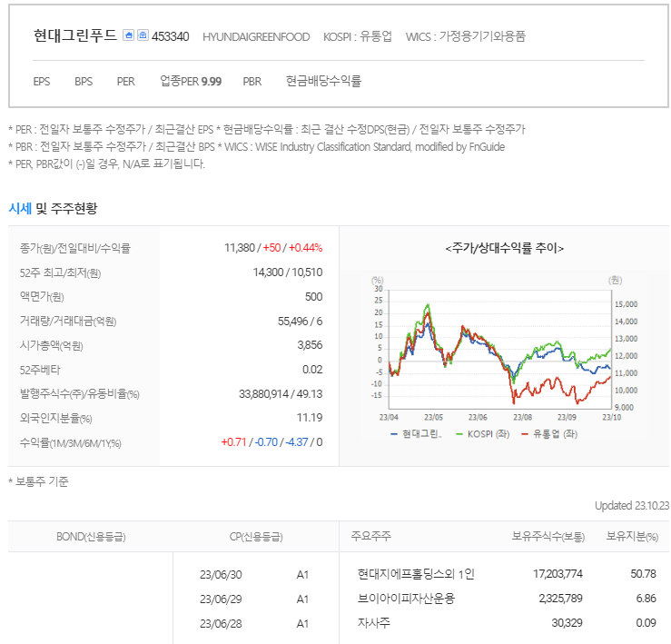Click the share count 17,203,774
Screen dimensions: 671x644
558,574
